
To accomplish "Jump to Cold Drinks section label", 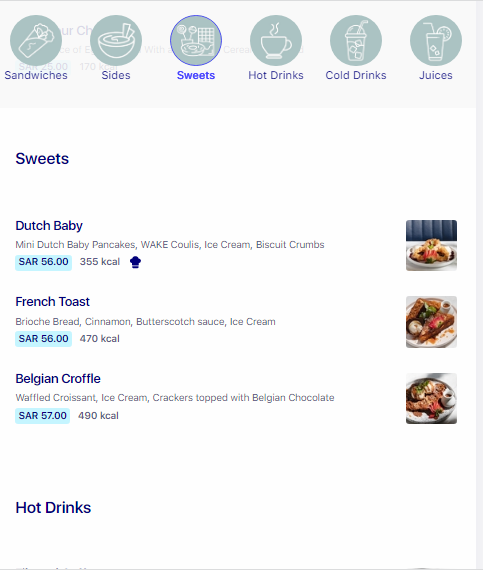I will tap(356, 75).
